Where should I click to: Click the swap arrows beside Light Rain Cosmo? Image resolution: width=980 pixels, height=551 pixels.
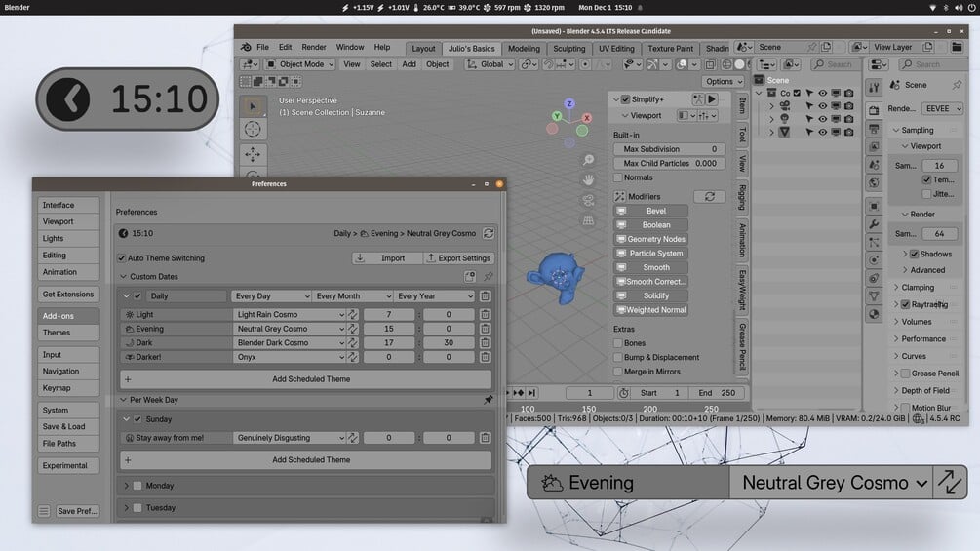pyautogui.click(x=353, y=314)
